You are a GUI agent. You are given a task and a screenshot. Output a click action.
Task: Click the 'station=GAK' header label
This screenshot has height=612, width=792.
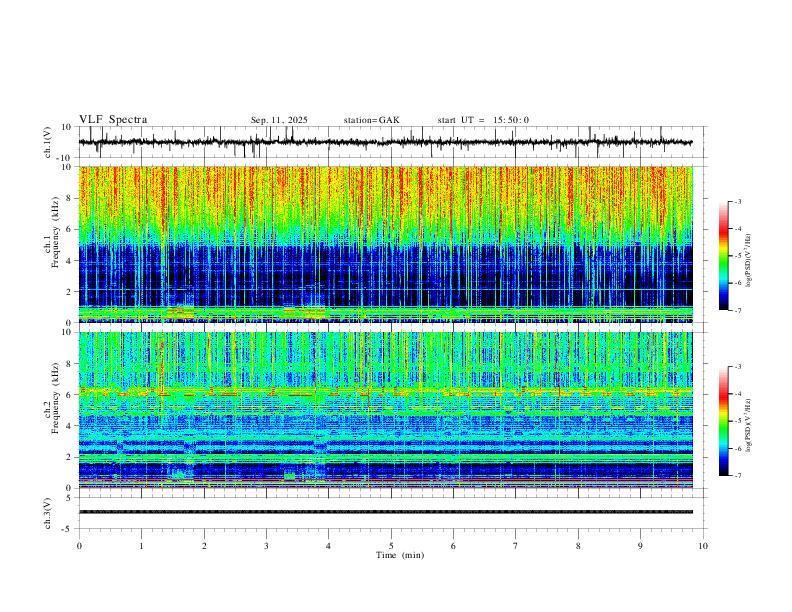(371, 120)
